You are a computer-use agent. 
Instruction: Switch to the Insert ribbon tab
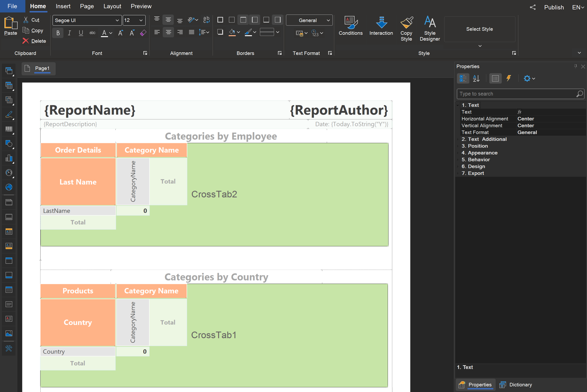point(63,6)
